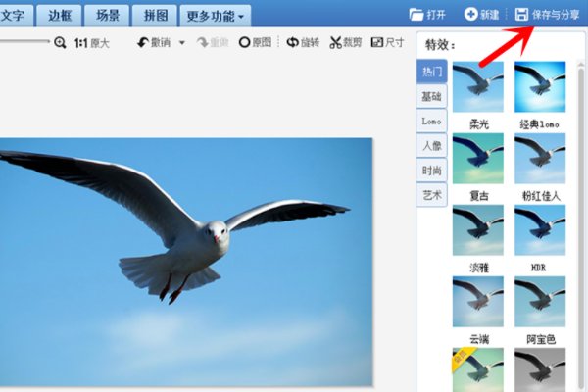Apply the 柔光 effect thumbnail
This screenshot has width=588, height=392.
(478, 87)
